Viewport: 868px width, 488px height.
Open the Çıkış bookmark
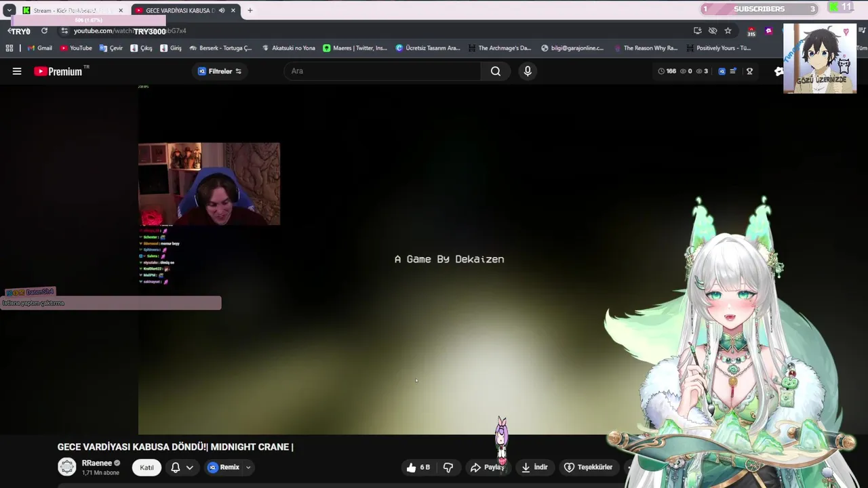pyautogui.click(x=141, y=48)
